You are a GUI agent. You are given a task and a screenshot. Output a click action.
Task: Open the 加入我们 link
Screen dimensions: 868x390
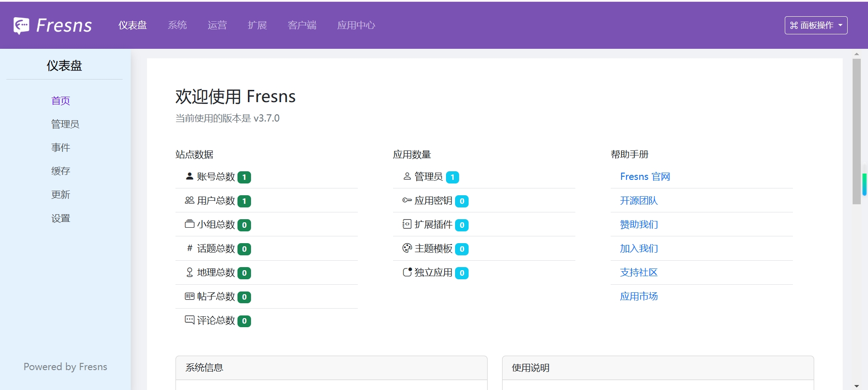639,249
